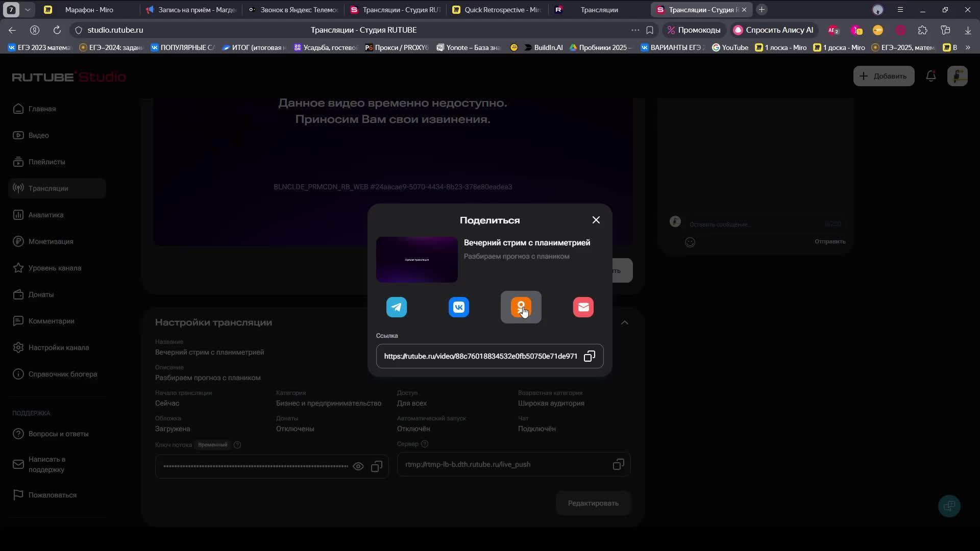Screen dimensions: 980x551
Task: Open Главная in the sidebar
Action: (x=57, y=109)
